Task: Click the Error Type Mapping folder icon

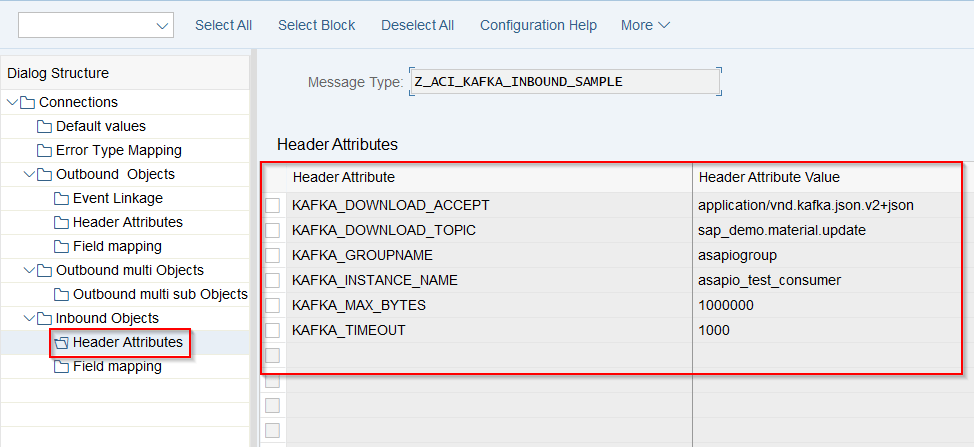Action: pyautogui.click(x=44, y=151)
